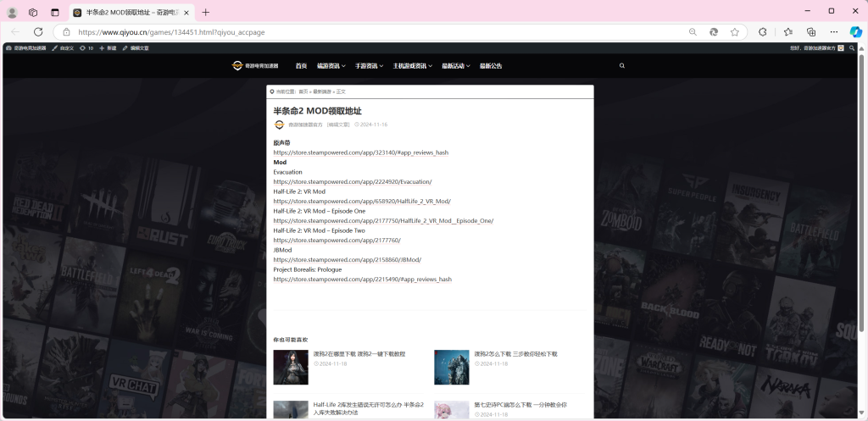Click the author avatar icon

280,125
